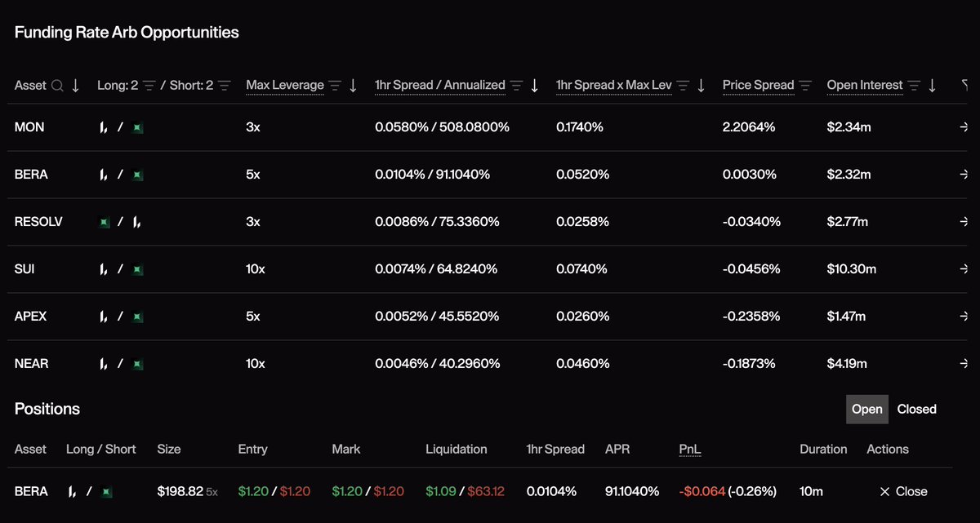
Task: Open the MON row arrow at right edge
Action: 964,128
